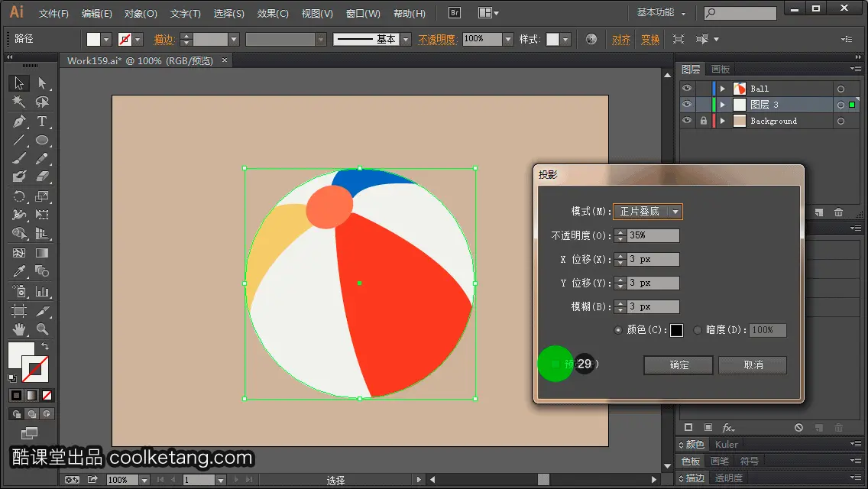
Task: Open the 对象(O) menu
Action: [x=141, y=13]
